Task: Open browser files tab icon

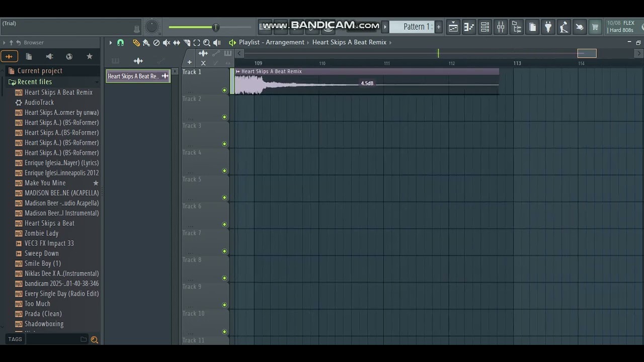Action: coord(29,56)
